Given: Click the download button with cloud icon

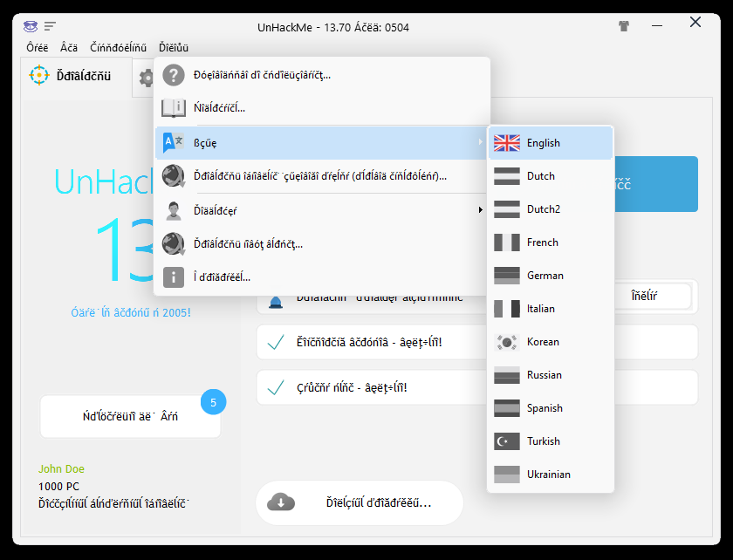Looking at the screenshot, I should (360, 503).
